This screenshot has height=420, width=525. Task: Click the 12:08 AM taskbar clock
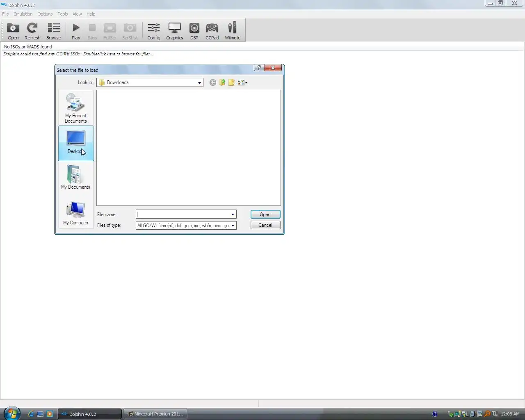click(x=510, y=414)
